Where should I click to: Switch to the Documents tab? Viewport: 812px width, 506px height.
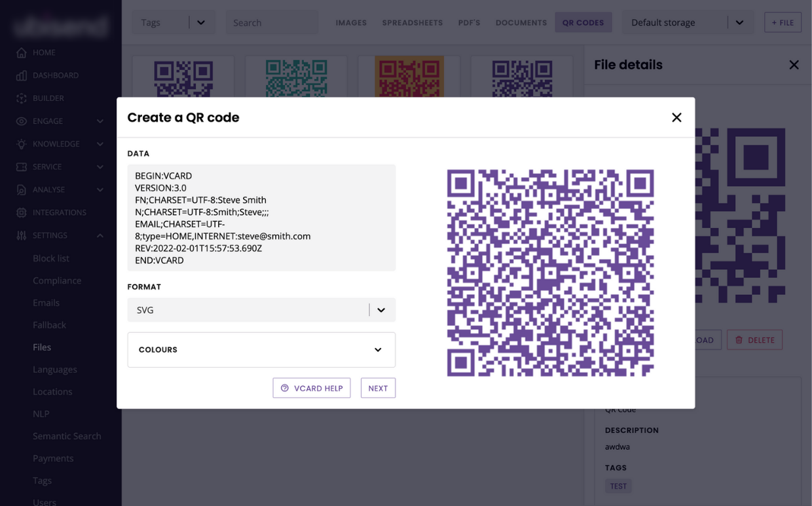coord(521,22)
